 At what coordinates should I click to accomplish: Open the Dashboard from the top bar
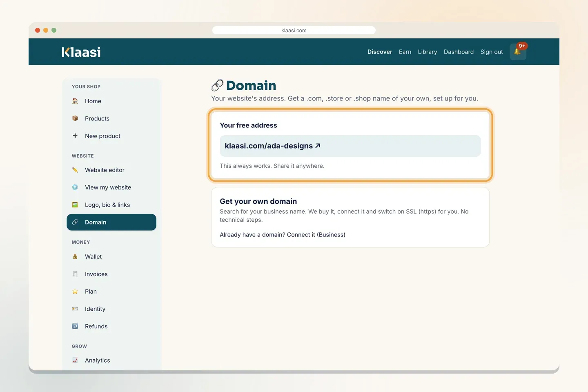coord(459,52)
